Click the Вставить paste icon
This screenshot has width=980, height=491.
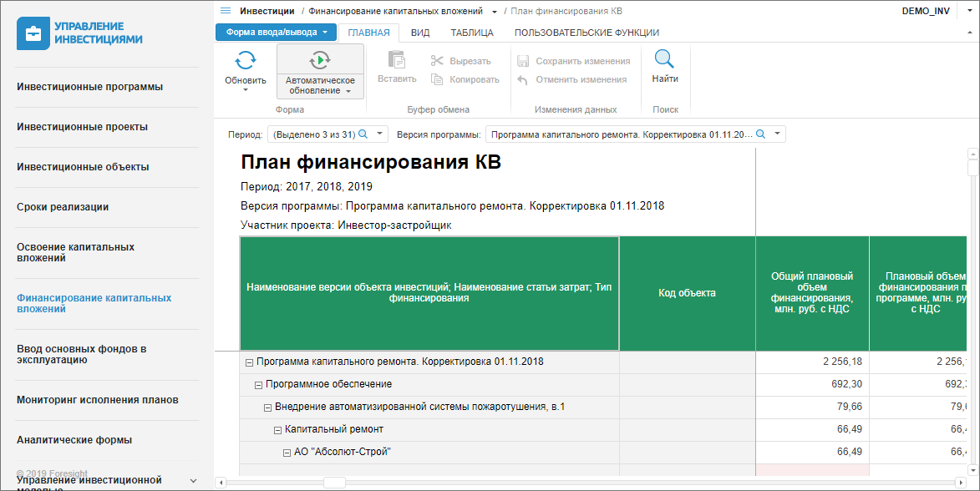[397, 60]
